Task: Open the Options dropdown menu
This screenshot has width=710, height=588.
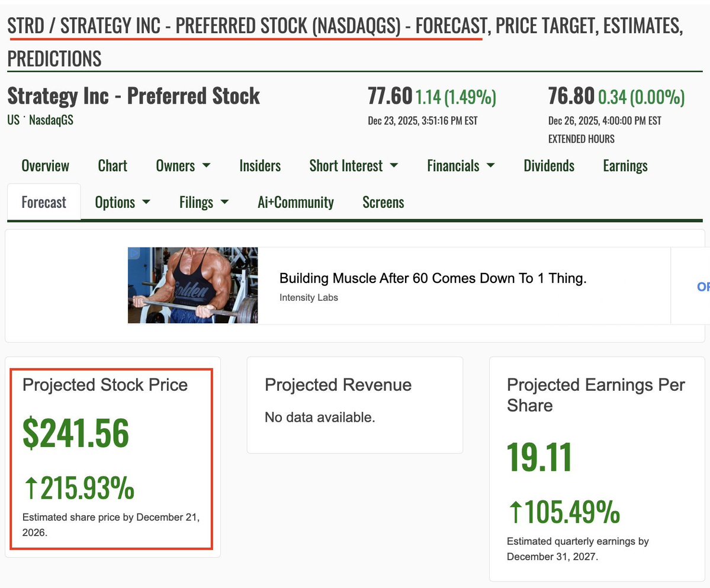Action: coord(123,203)
